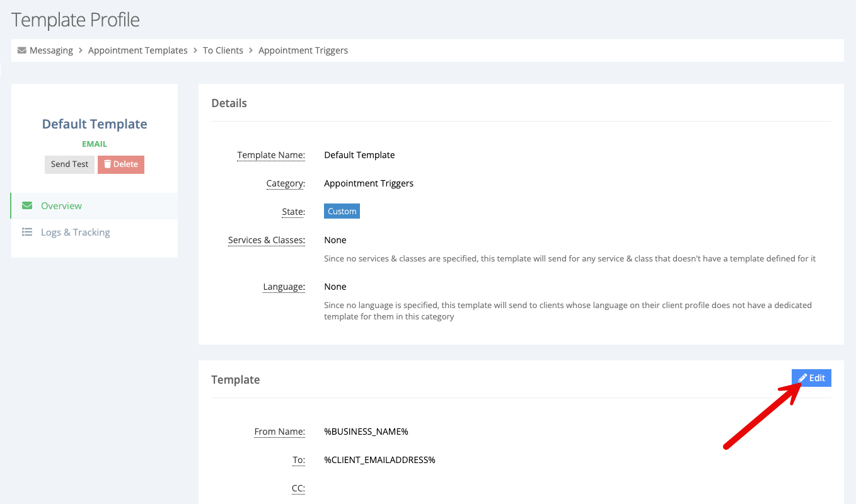Click the Details section heading

tap(229, 103)
